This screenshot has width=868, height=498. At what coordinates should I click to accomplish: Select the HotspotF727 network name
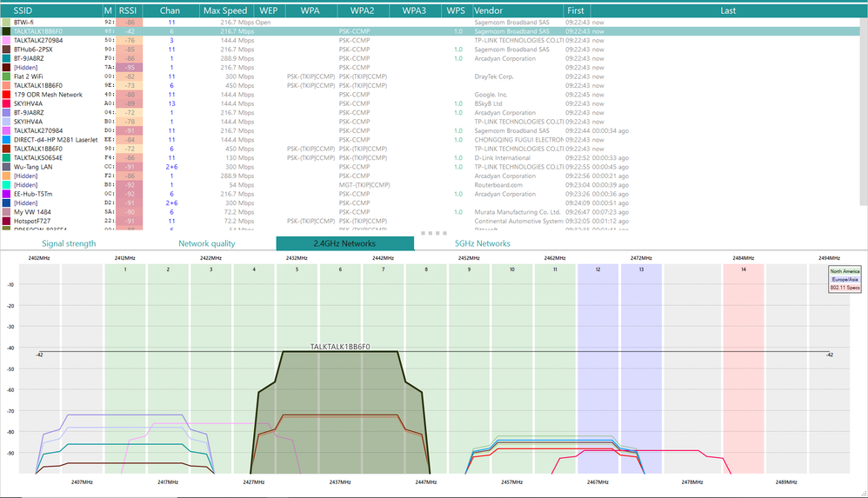32,222
